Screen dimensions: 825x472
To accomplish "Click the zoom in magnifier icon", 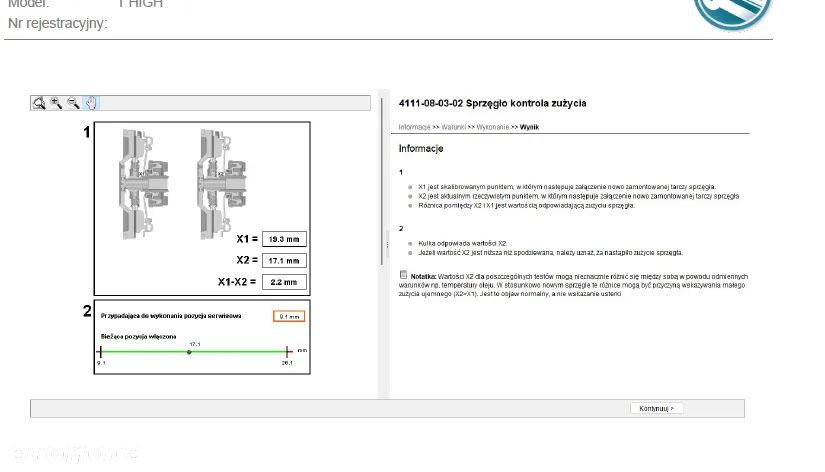I will coord(56,103).
